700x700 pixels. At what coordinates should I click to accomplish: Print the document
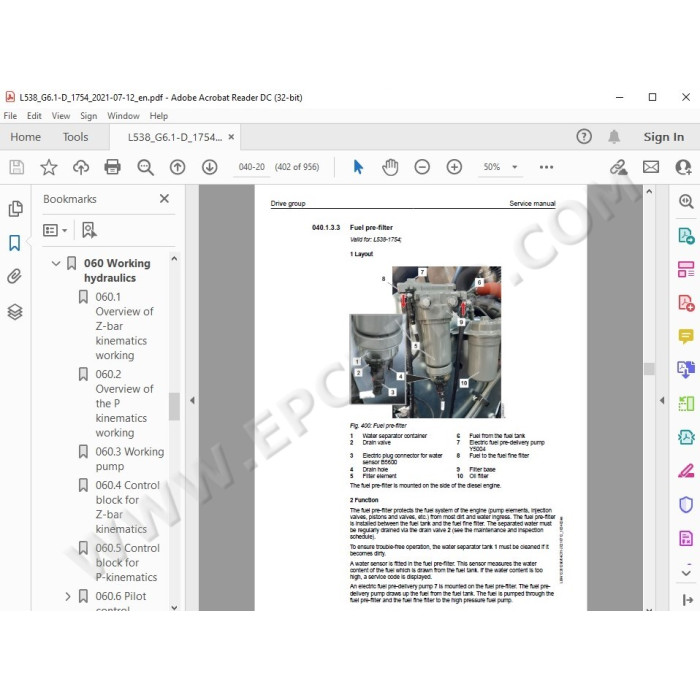coord(112,167)
